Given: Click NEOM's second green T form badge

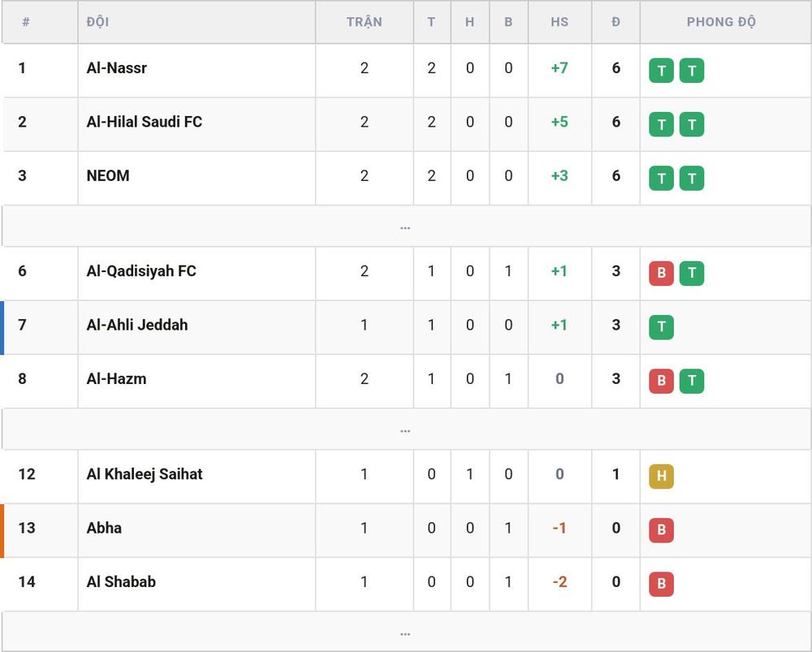Looking at the screenshot, I should coord(692,178).
